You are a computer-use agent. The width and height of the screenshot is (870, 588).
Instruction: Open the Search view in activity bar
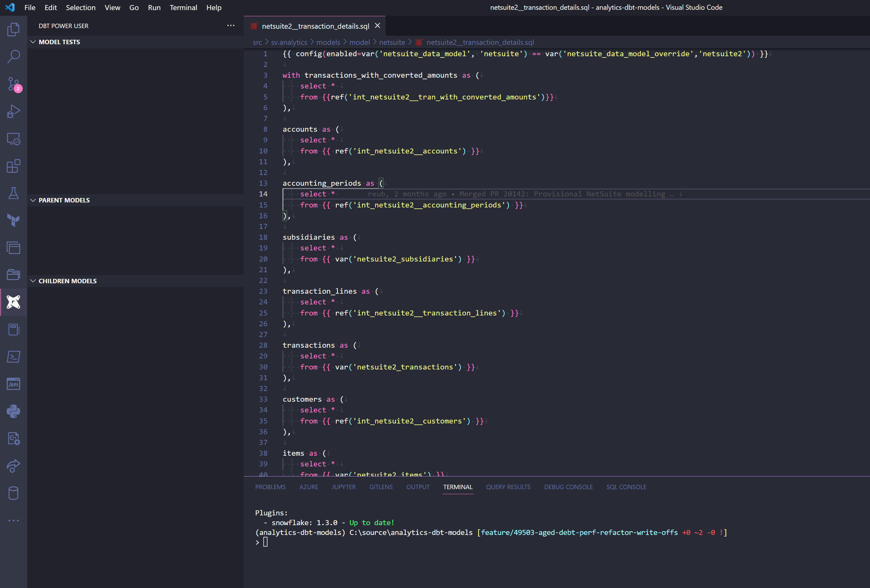14,57
